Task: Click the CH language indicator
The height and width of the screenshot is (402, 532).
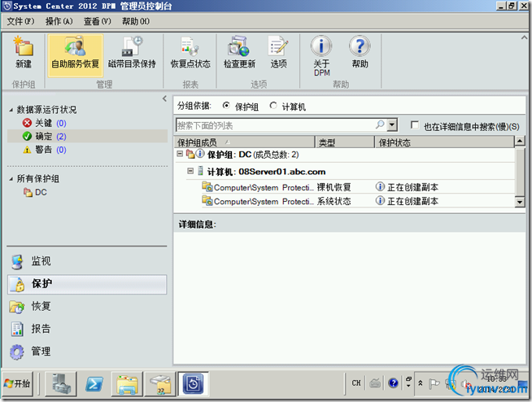Action: (x=356, y=383)
